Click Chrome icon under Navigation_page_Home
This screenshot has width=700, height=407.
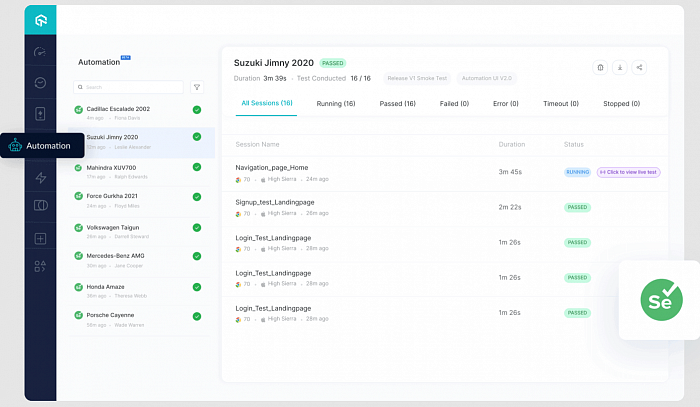click(x=238, y=179)
